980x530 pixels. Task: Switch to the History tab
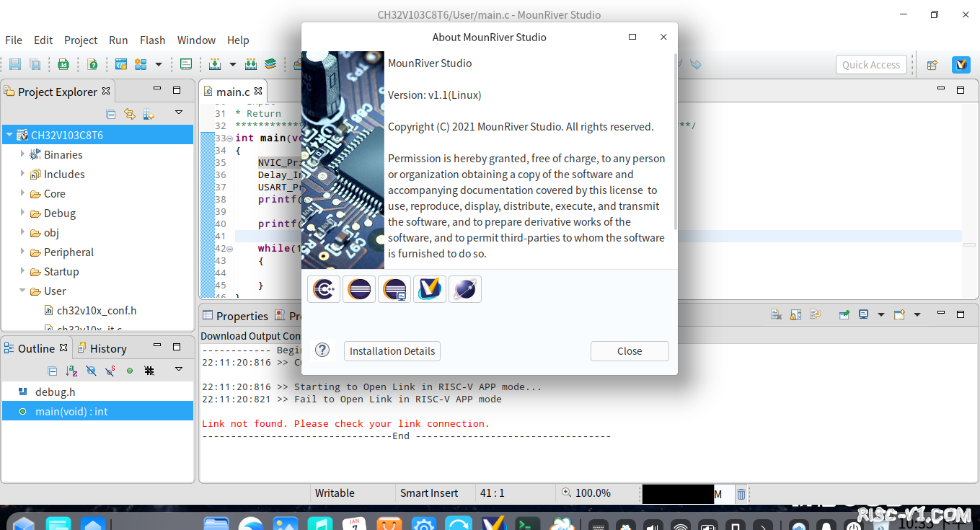101,348
